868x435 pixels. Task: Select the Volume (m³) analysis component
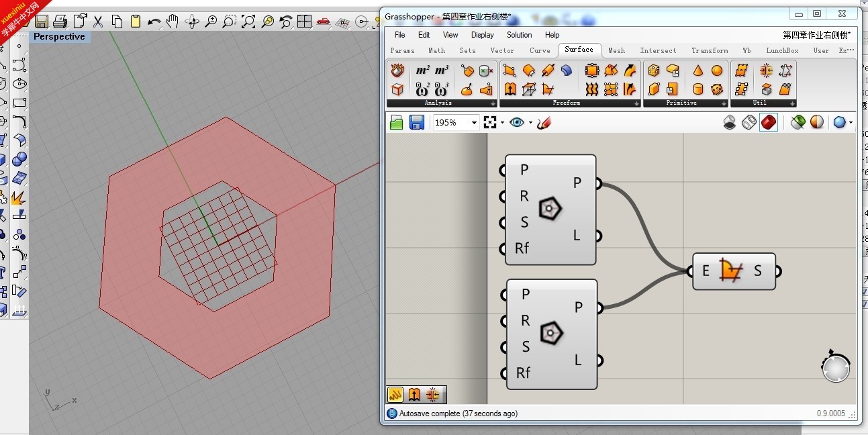tap(441, 70)
